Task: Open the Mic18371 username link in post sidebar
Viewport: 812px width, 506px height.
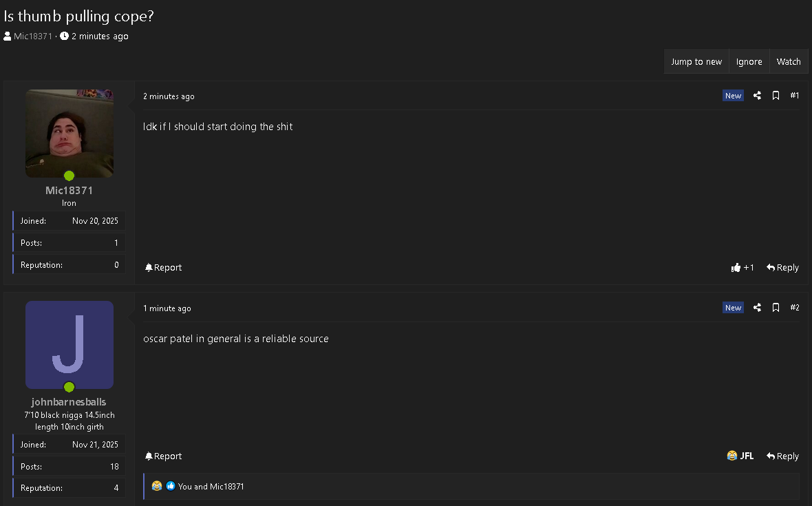Action: click(x=69, y=191)
